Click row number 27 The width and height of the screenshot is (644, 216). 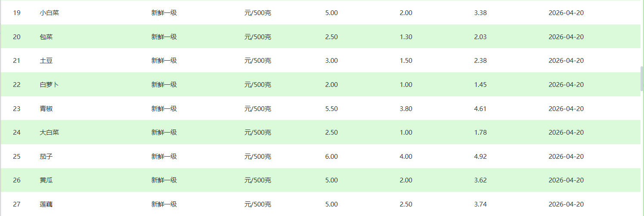(x=17, y=204)
